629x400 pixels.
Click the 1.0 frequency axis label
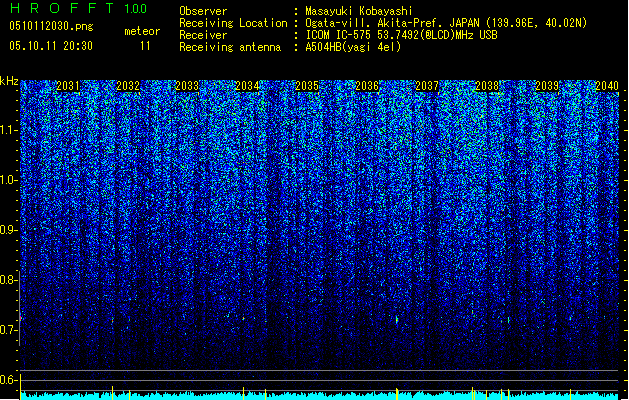tap(8, 180)
